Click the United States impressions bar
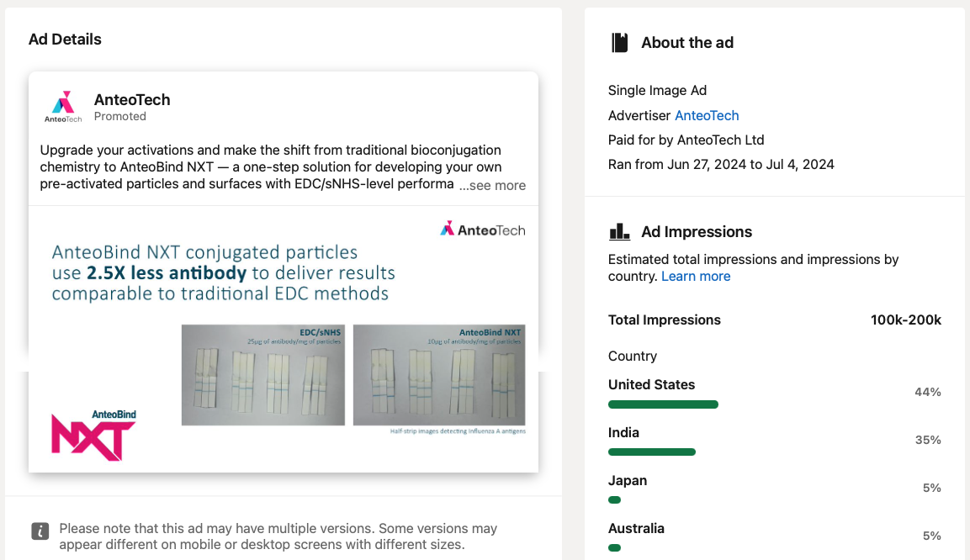This screenshot has width=970, height=560. click(663, 404)
